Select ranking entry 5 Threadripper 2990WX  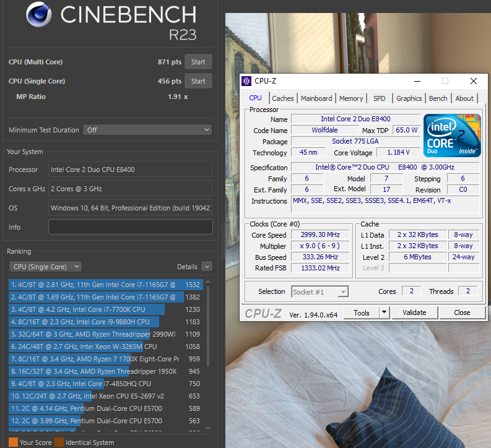click(x=106, y=334)
